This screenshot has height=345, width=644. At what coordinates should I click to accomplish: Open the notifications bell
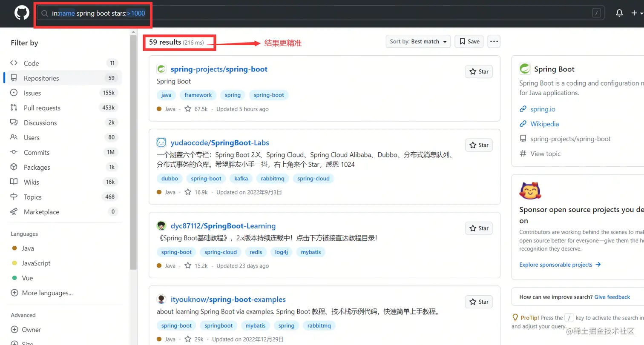[619, 13]
